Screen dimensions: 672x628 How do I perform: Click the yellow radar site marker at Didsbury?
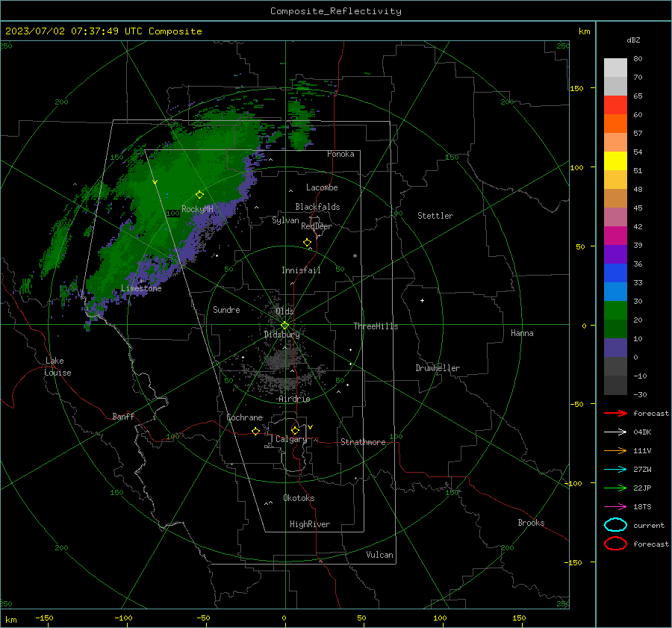(285, 325)
